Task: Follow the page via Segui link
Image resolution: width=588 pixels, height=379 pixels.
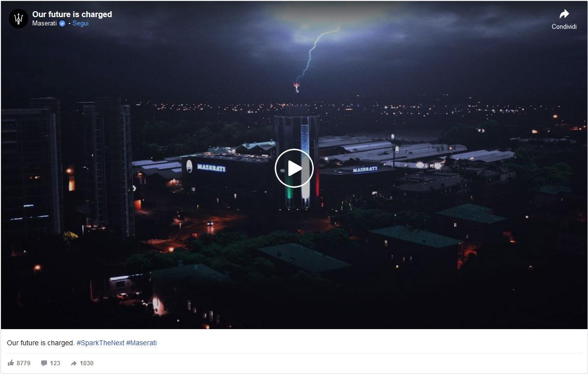Action: [x=80, y=23]
